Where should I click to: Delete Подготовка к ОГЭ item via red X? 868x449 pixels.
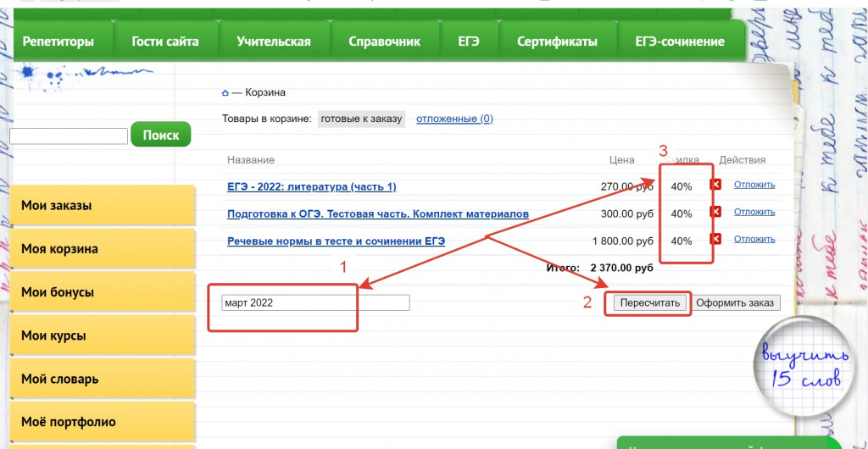(x=715, y=213)
